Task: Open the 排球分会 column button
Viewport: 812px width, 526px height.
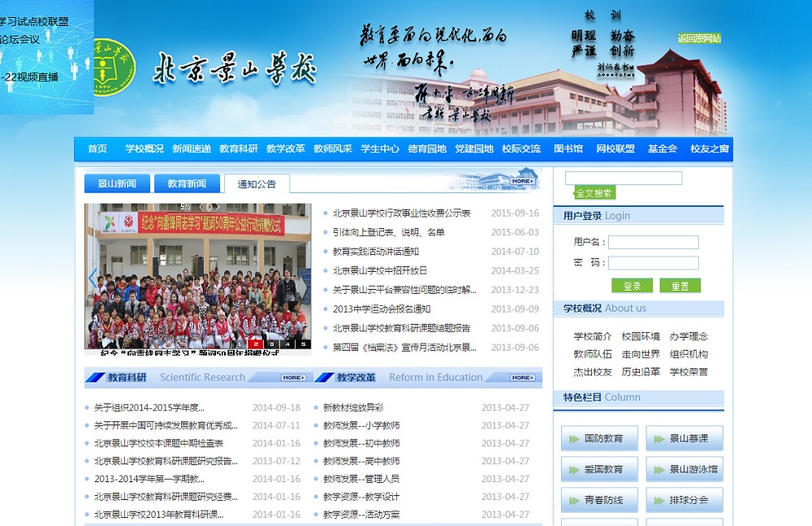Action: point(684,500)
